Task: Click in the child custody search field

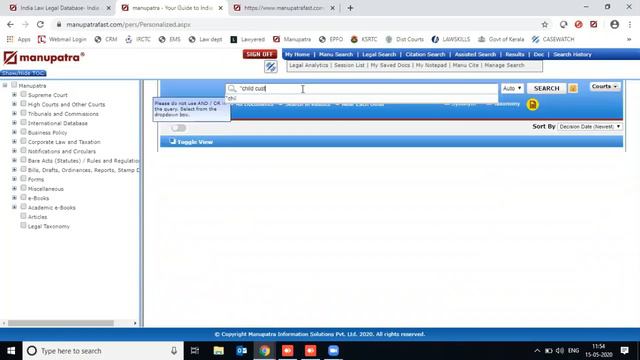Action: pos(361,89)
